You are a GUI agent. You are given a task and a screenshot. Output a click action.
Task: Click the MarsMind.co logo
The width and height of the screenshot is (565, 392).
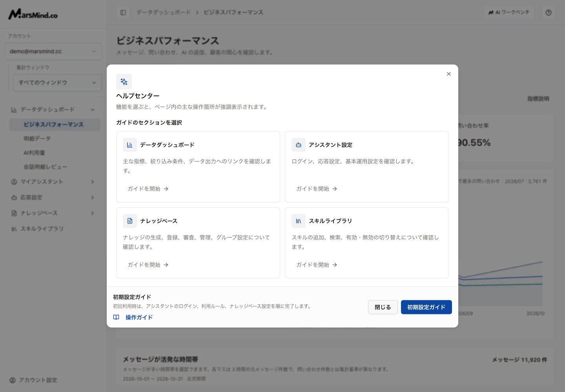click(33, 14)
